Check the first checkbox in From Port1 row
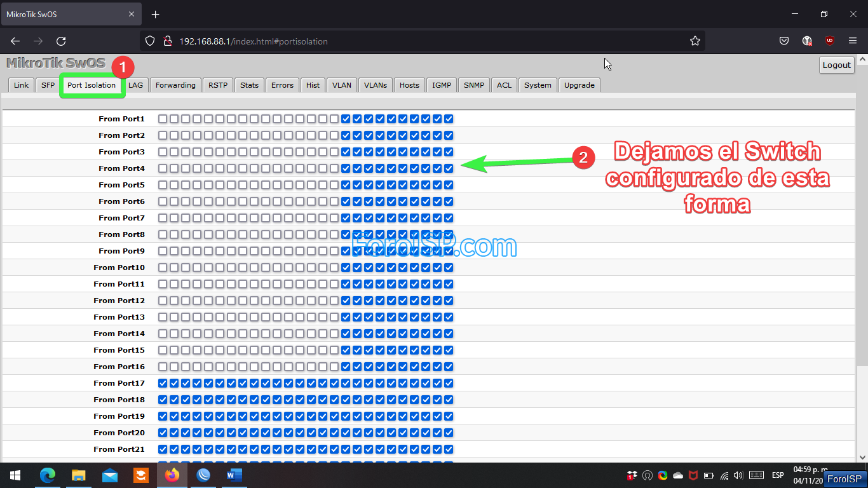Screen dimensions: 868x488 (x=163, y=119)
